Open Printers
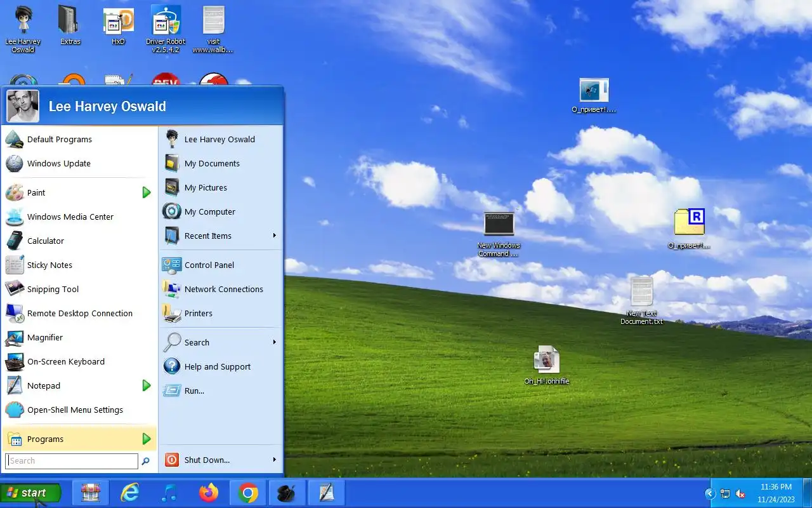The width and height of the screenshot is (812, 508). pyautogui.click(x=220, y=313)
